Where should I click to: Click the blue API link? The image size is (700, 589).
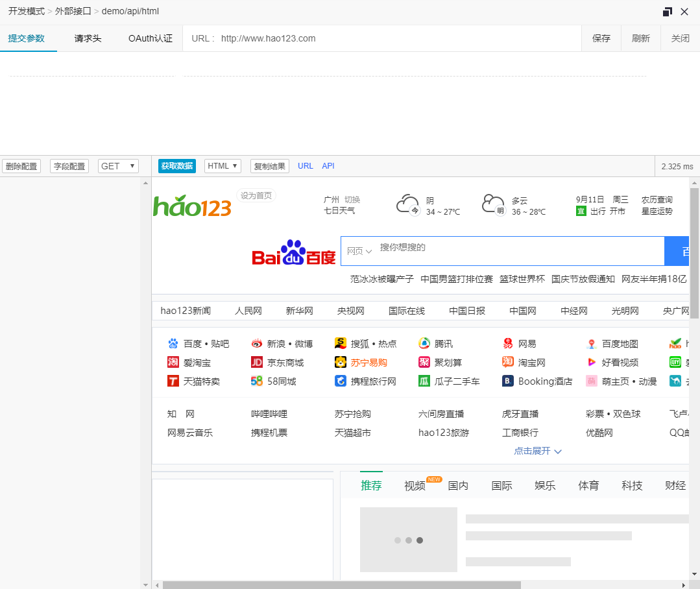click(x=328, y=166)
